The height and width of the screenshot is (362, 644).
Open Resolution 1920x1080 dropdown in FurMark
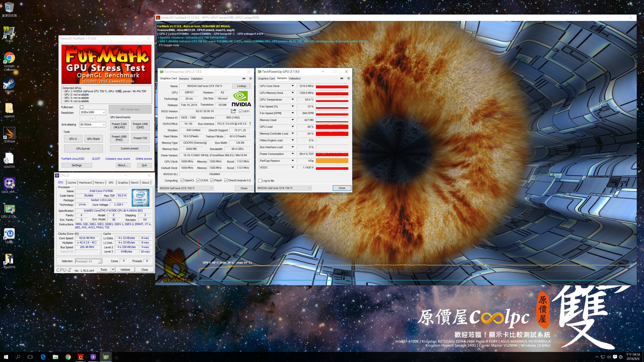click(x=93, y=112)
